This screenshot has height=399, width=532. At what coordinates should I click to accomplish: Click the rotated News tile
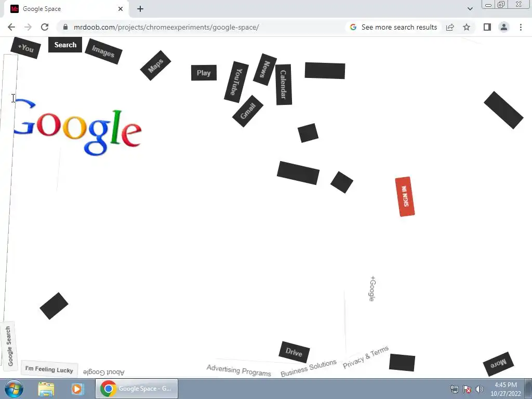coord(264,70)
